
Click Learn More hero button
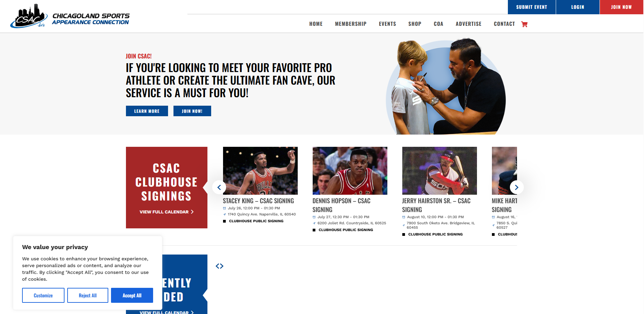[147, 111]
